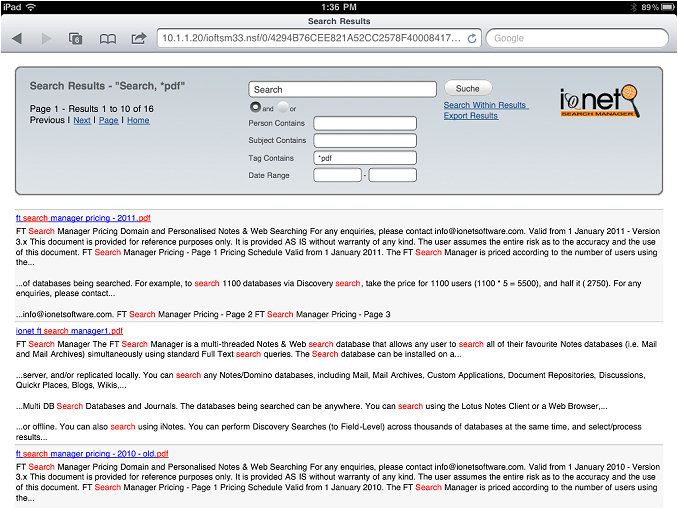The height and width of the screenshot is (509, 678).
Task: Focus the Date Range start field
Action: click(x=337, y=175)
